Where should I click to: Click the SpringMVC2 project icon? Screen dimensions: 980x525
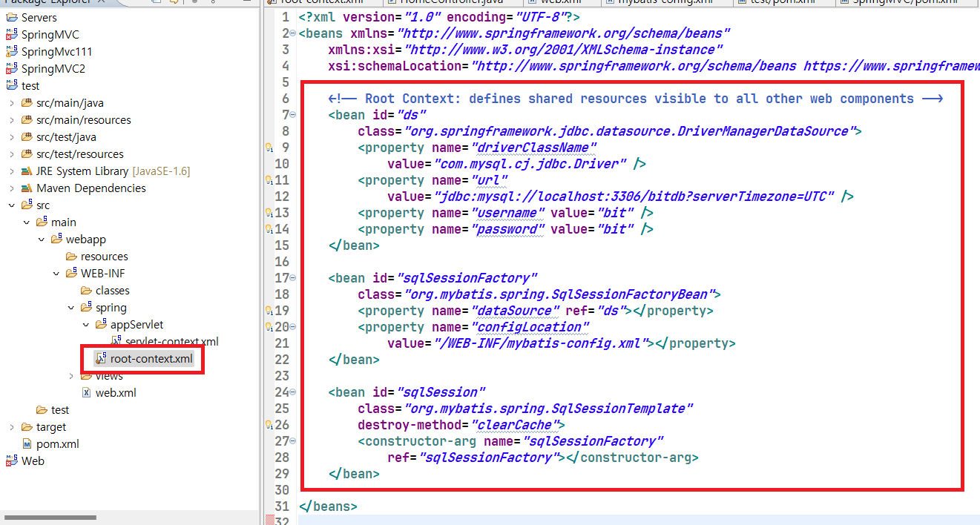pyautogui.click(x=12, y=68)
